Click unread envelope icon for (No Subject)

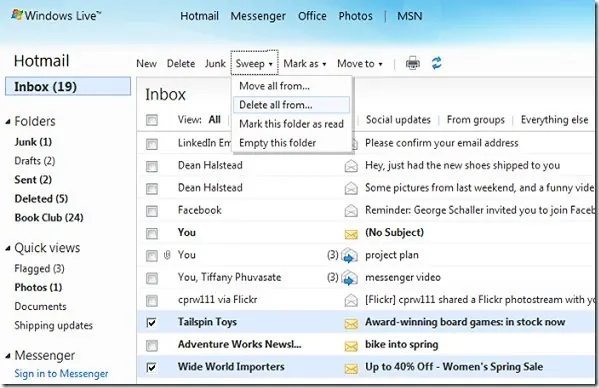(x=351, y=234)
